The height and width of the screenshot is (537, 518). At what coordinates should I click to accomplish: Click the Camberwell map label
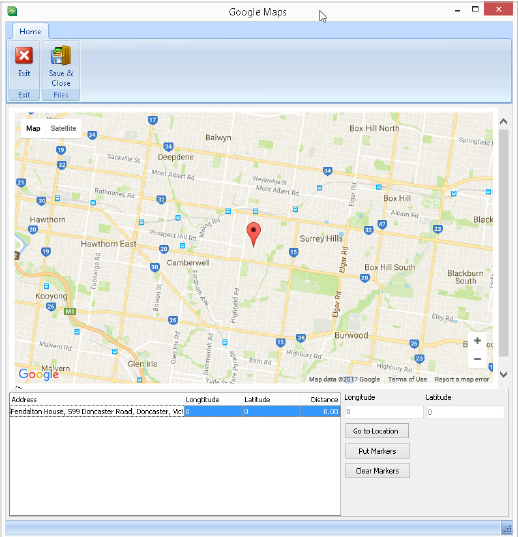point(188,263)
